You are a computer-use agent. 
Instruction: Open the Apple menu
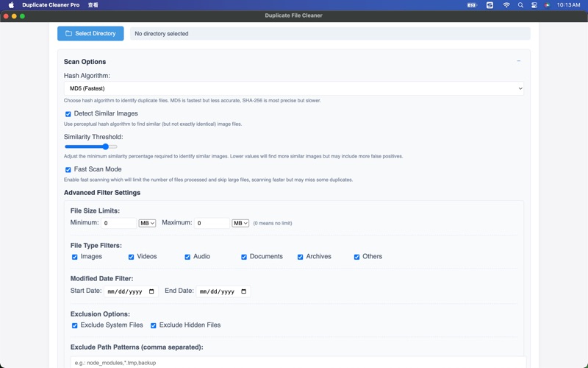click(x=11, y=5)
